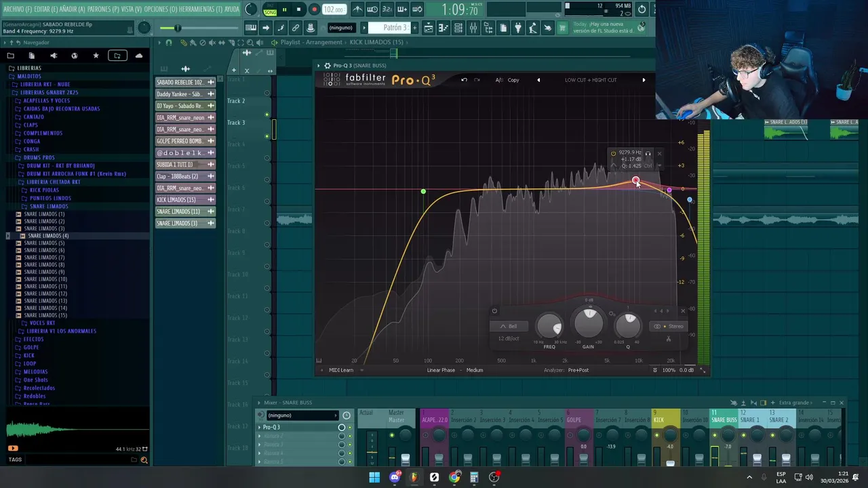Open browser sounds speaker tab
The image size is (868, 488).
coord(53,56)
